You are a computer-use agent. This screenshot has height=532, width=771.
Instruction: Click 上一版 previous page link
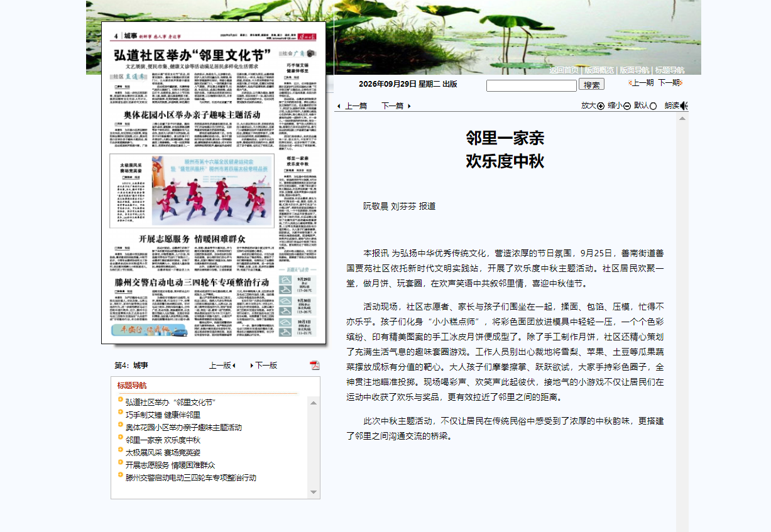(x=220, y=366)
